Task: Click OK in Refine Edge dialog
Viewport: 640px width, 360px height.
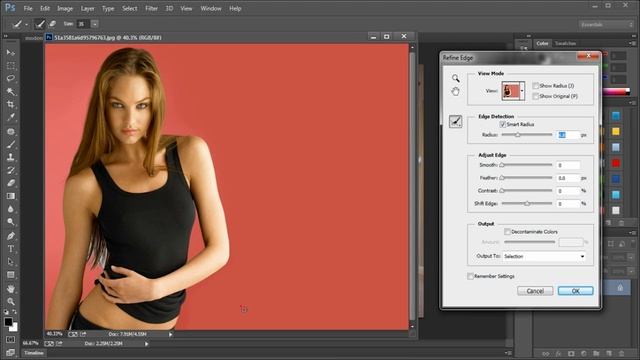Action: pos(576,291)
